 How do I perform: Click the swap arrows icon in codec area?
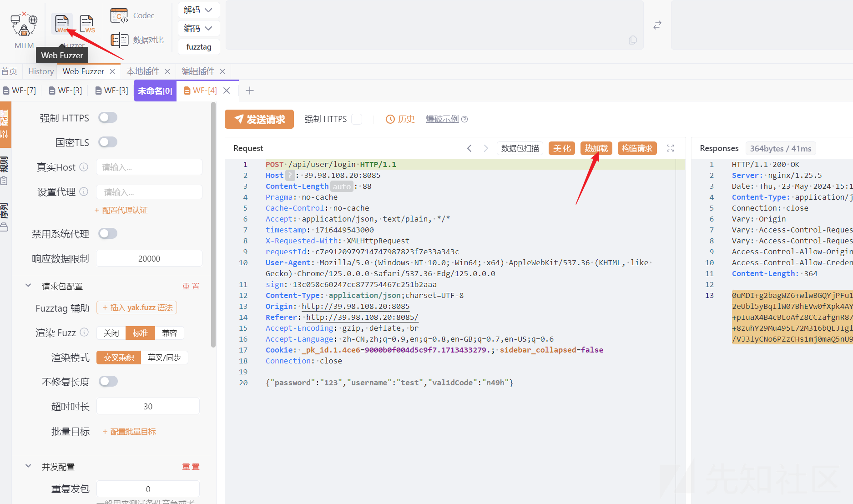(x=657, y=25)
